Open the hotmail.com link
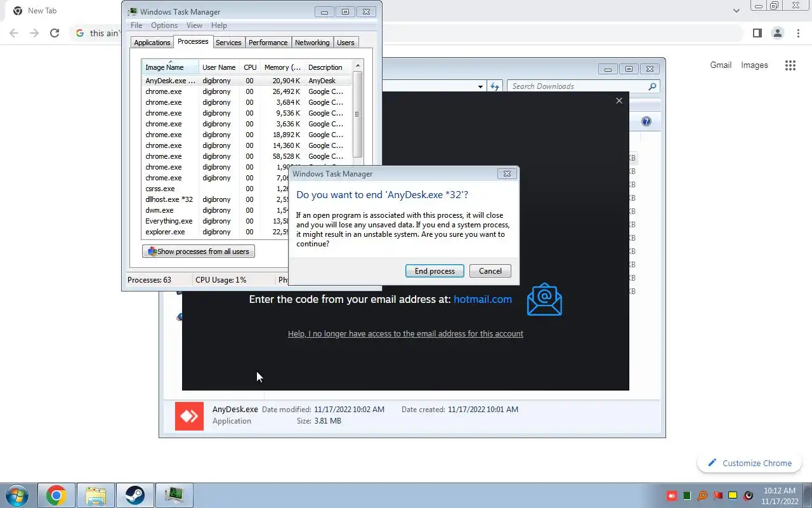The height and width of the screenshot is (508, 812). pos(483,299)
